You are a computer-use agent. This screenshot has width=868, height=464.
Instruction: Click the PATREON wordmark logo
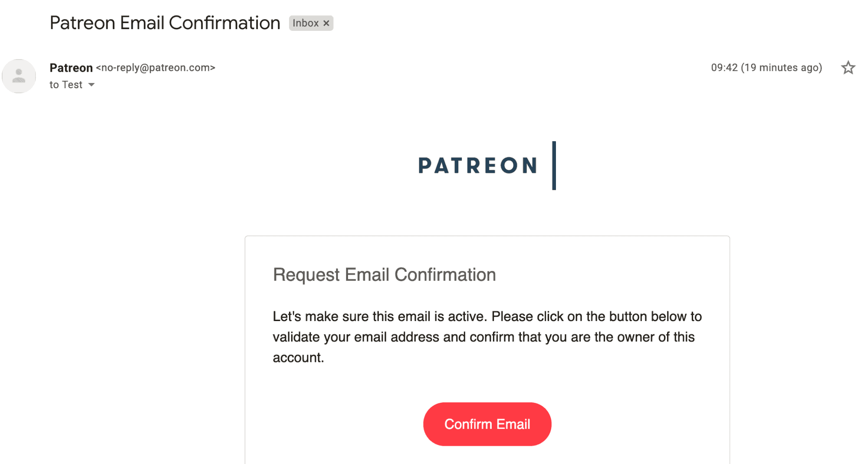pyautogui.click(x=478, y=166)
